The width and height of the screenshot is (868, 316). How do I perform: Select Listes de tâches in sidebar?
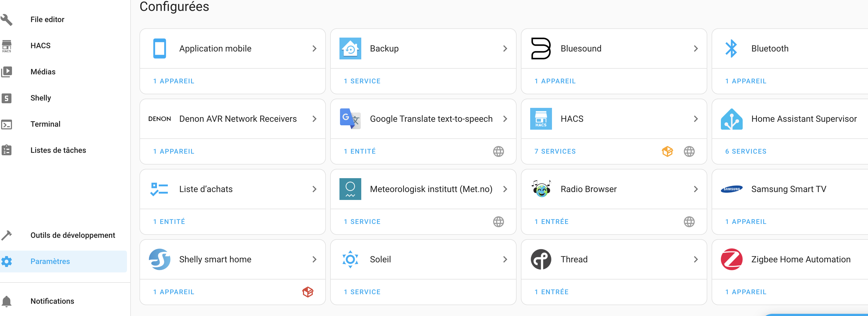63,150
